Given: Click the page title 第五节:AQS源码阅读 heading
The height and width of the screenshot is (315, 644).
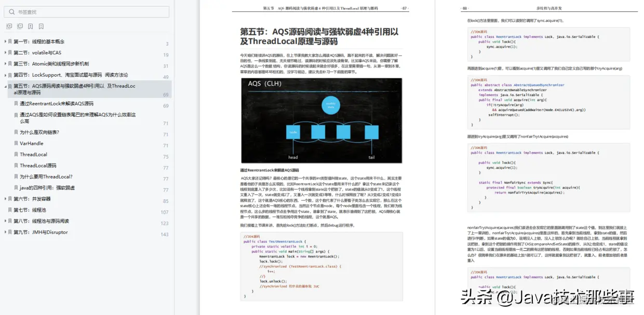Looking at the screenshot, I should (319, 36).
